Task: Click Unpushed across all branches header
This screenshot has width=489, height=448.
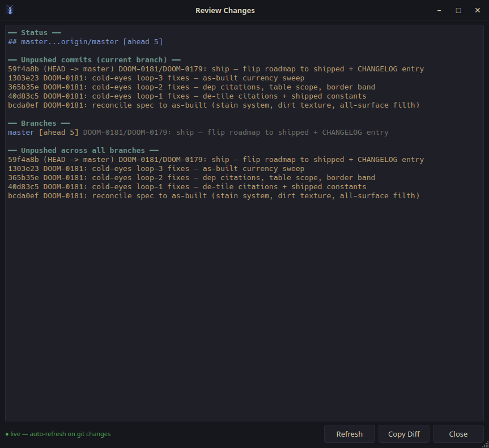Action: point(83,151)
